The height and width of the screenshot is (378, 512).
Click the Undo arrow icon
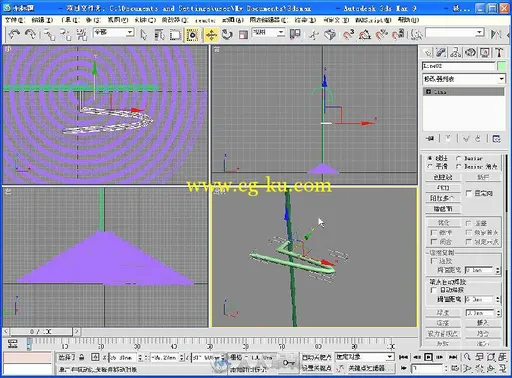click(x=14, y=34)
